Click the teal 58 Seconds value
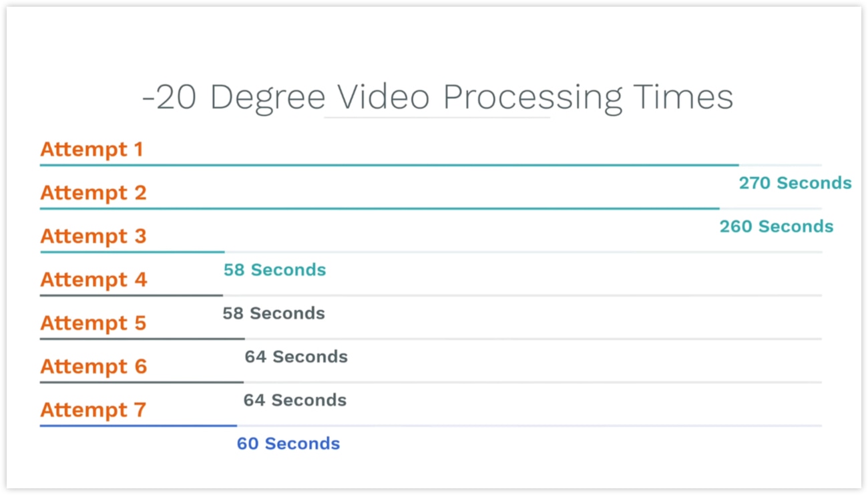868x495 pixels. (x=275, y=270)
